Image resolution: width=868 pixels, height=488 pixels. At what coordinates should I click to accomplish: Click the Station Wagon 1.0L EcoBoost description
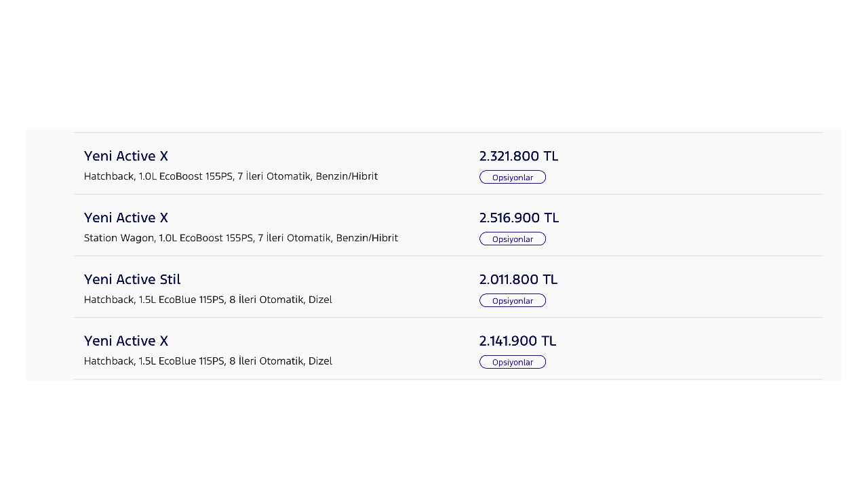click(241, 238)
